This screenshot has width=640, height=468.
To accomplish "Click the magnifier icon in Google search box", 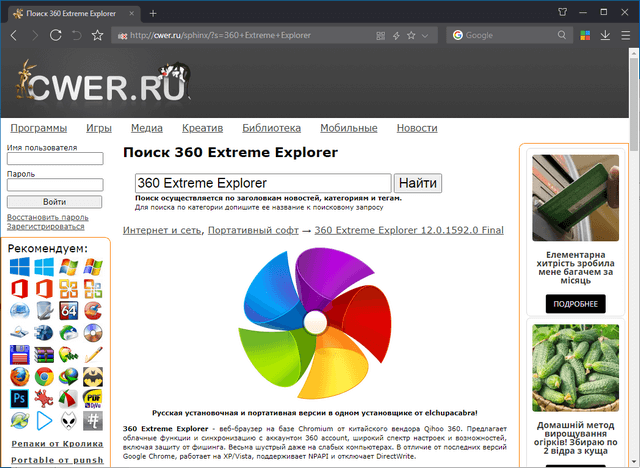I will (x=562, y=35).
